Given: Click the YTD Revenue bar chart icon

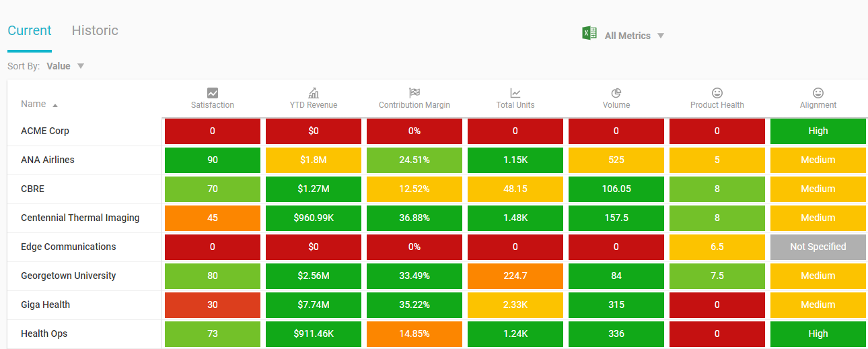Looking at the screenshot, I should [314, 93].
